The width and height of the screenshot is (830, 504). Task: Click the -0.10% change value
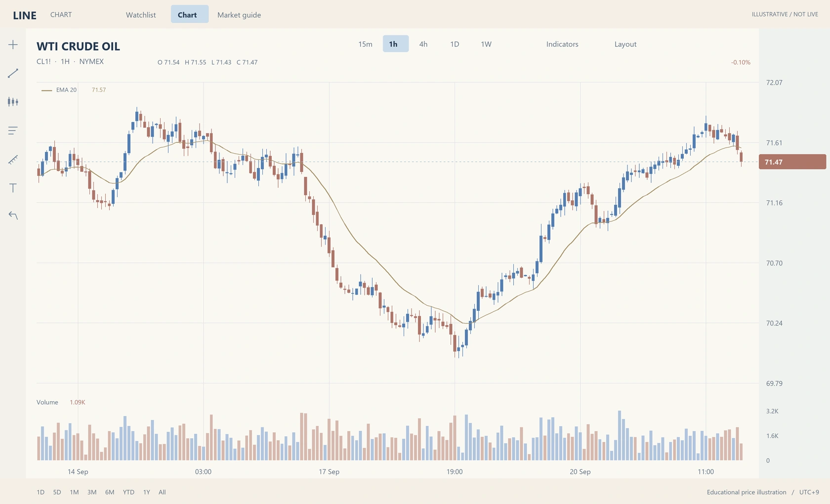(741, 62)
